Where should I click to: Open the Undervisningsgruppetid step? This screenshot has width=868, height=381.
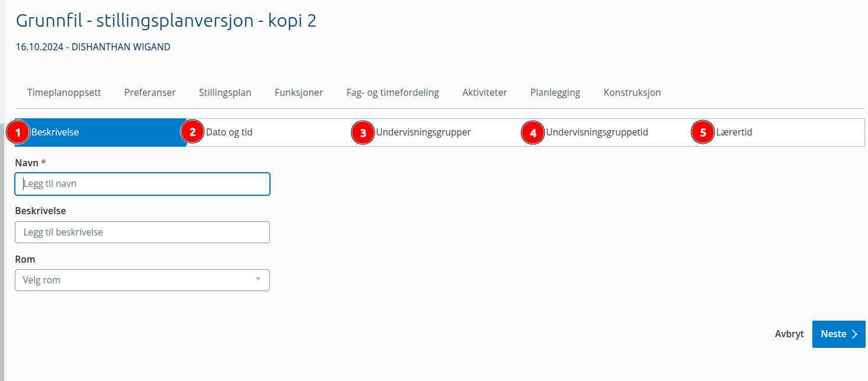[611, 133]
